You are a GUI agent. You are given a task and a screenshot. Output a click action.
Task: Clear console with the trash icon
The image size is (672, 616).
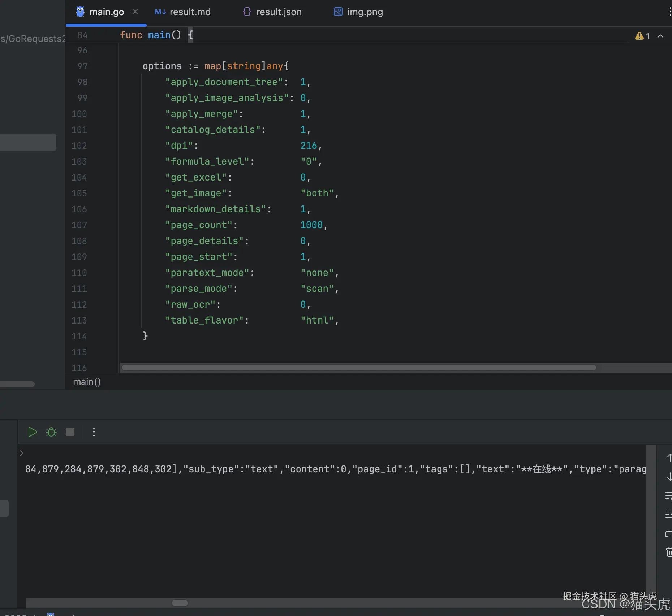pyautogui.click(x=669, y=552)
